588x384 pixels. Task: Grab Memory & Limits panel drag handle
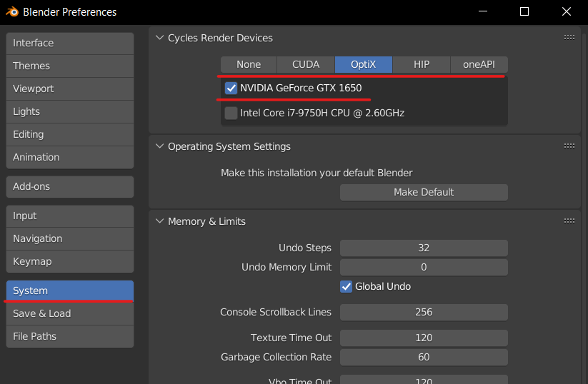point(569,221)
